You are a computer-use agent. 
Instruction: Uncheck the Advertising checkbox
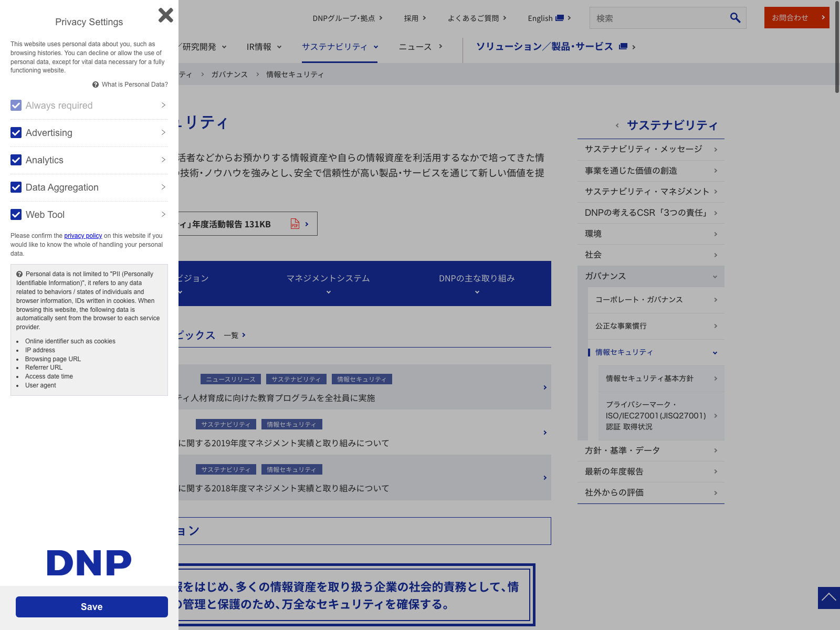(x=16, y=133)
